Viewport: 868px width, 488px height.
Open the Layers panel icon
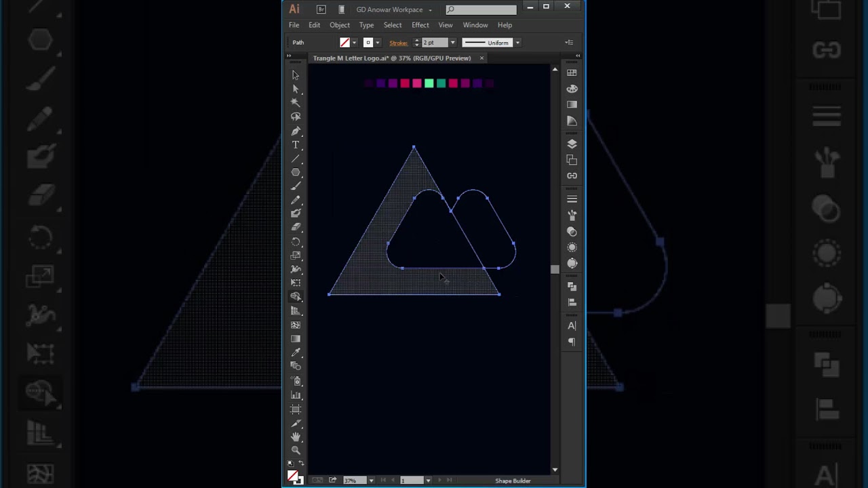572,144
